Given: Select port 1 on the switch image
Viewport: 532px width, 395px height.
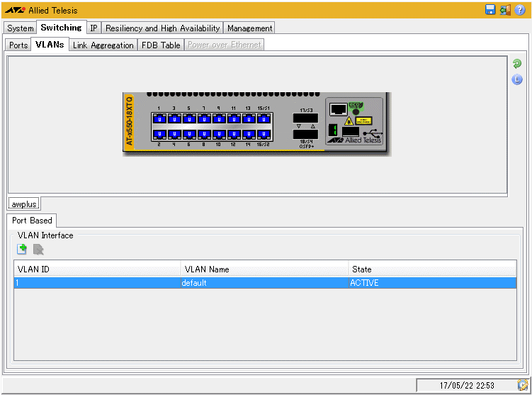Looking at the screenshot, I should click(159, 118).
